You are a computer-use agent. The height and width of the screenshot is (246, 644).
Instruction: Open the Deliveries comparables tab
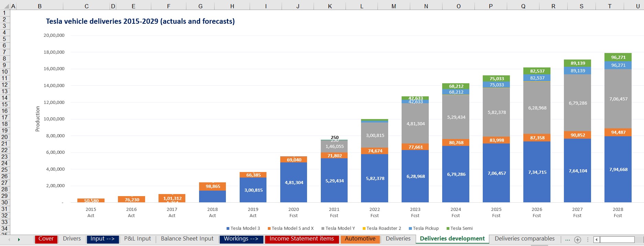click(525, 239)
